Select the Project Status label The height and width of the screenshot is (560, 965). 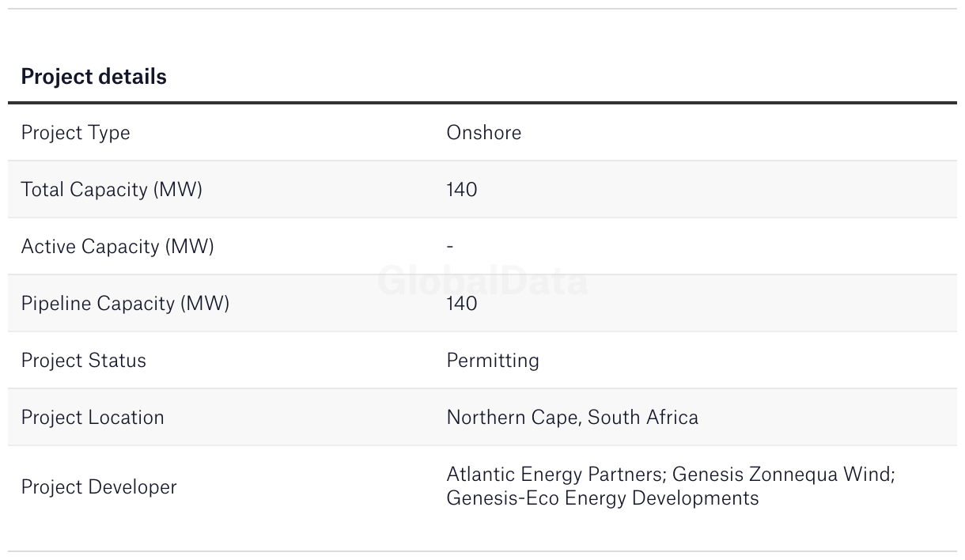coord(83,361)
